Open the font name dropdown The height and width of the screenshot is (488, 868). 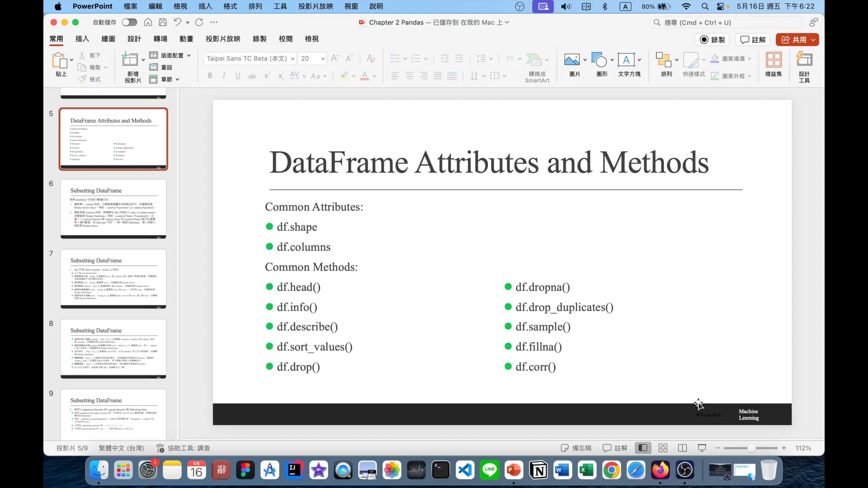click(292, 59)
